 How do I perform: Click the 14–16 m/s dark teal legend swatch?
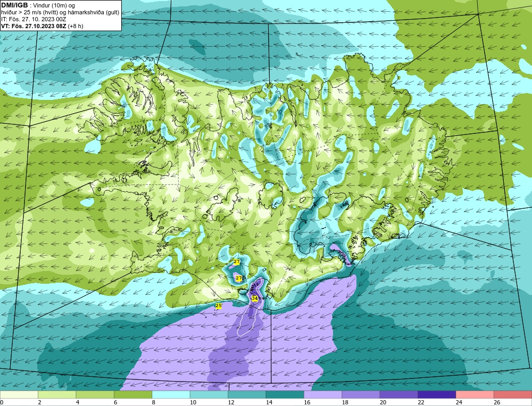[x=285, y=395]
